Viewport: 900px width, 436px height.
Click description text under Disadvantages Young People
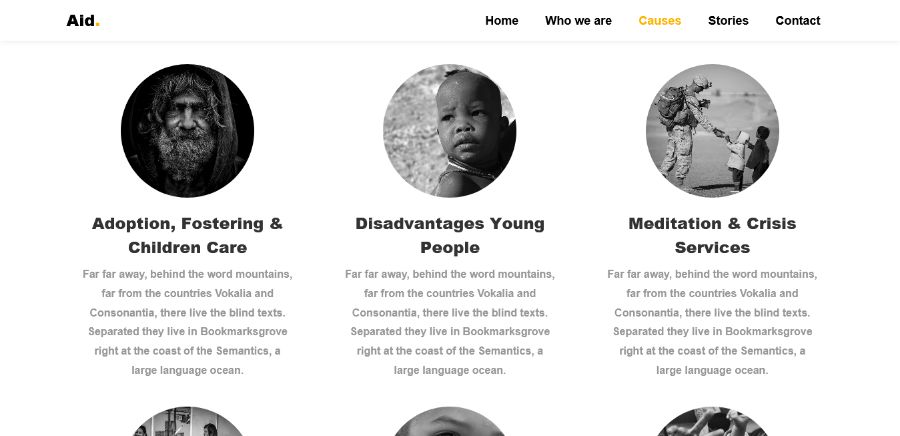449,322
